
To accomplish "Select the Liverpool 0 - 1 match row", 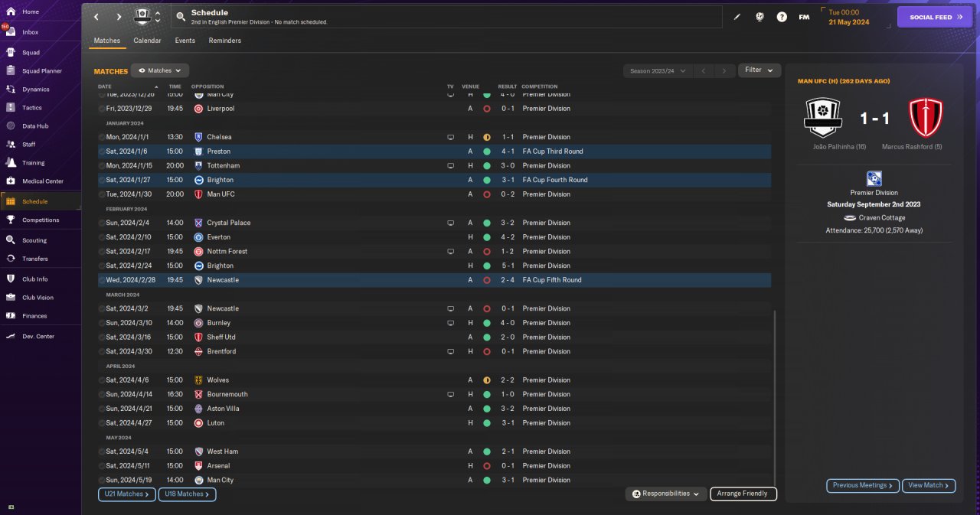I will (x=434, y=109).
